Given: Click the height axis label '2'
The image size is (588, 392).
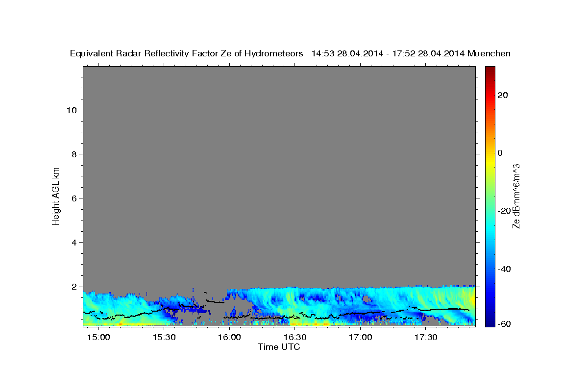Looking at the screenshot, I should click(x=74, y=287).
